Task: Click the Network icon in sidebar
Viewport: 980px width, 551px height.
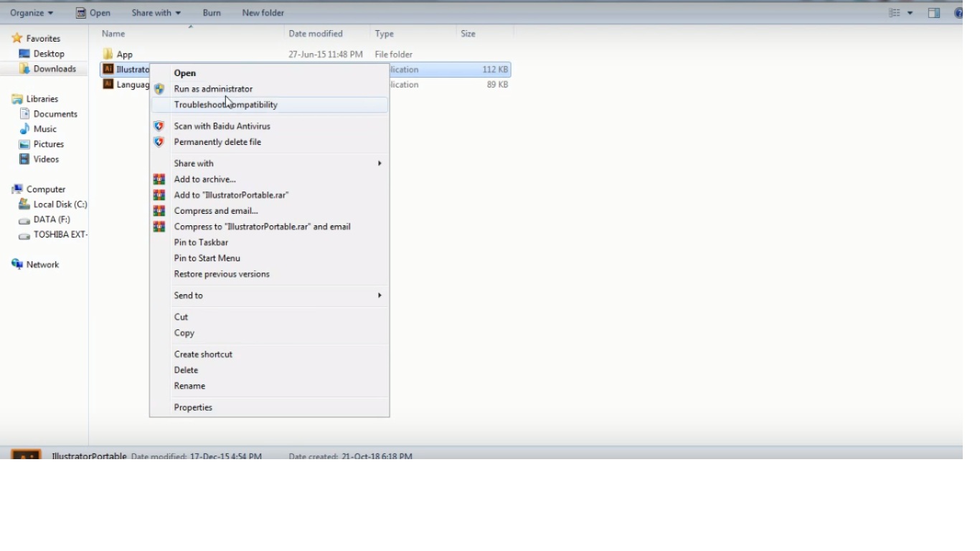Action: [18, 265]
